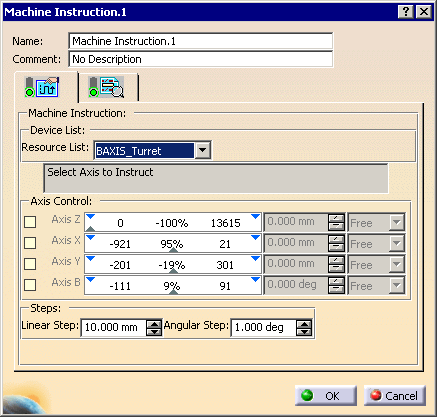Image resolution: width=437 pixels, height=417 pixels.
Task: Open the Resource List dropdown arrow
Action: (202, 150)
